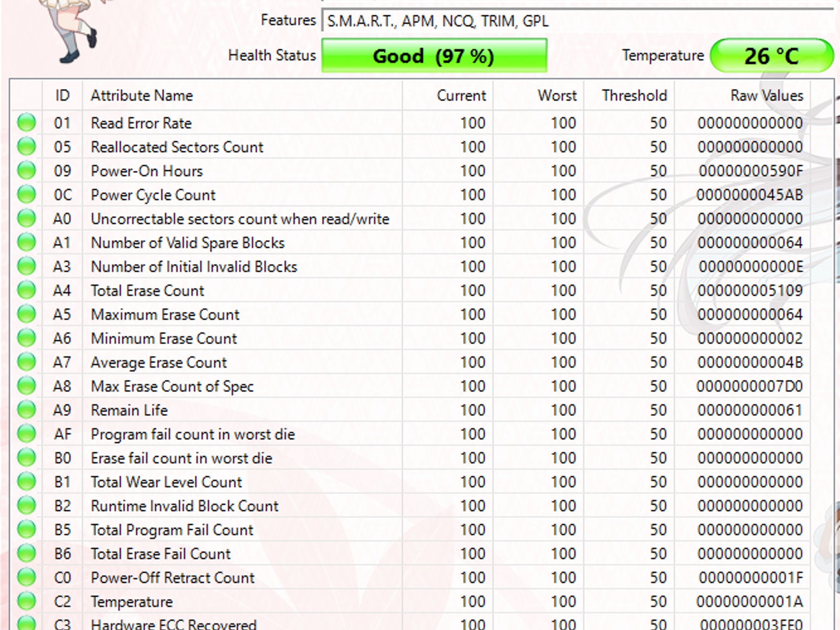Click status icon for Erase fail count in worst die

(x=27, y=458)
